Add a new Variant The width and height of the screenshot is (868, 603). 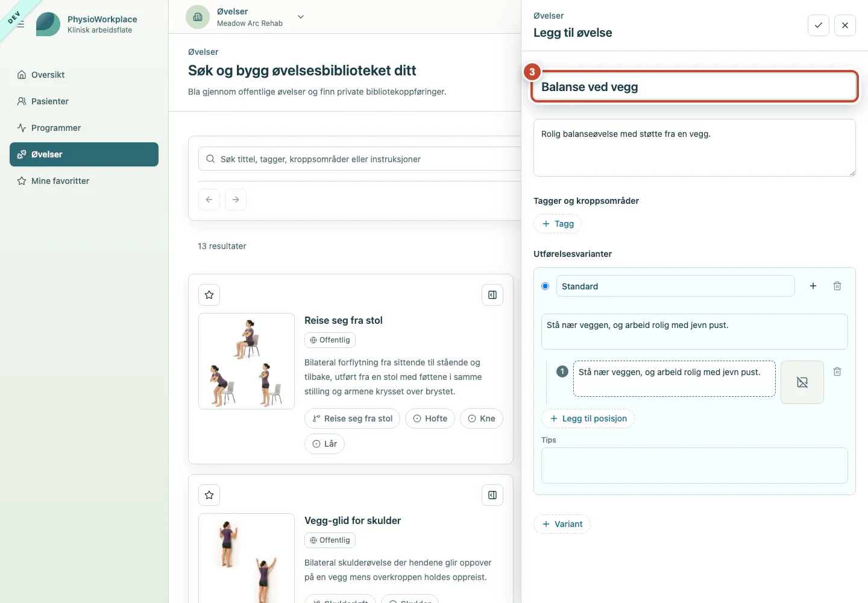click(x=562, y=524)
